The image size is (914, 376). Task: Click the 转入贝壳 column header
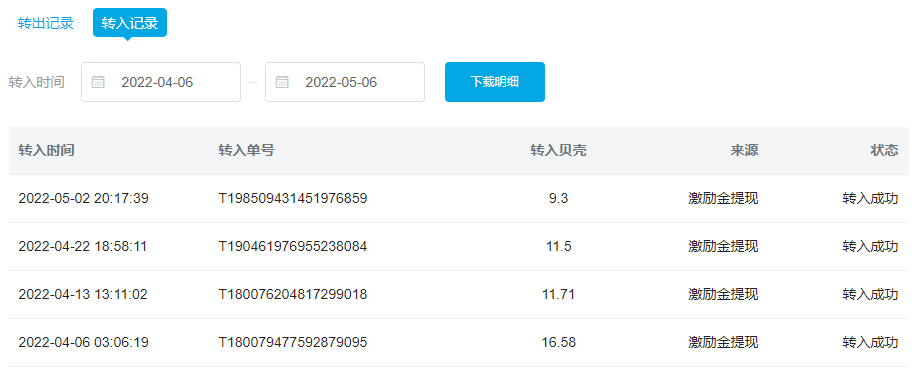pyautogui.click(x=558, y=150)
